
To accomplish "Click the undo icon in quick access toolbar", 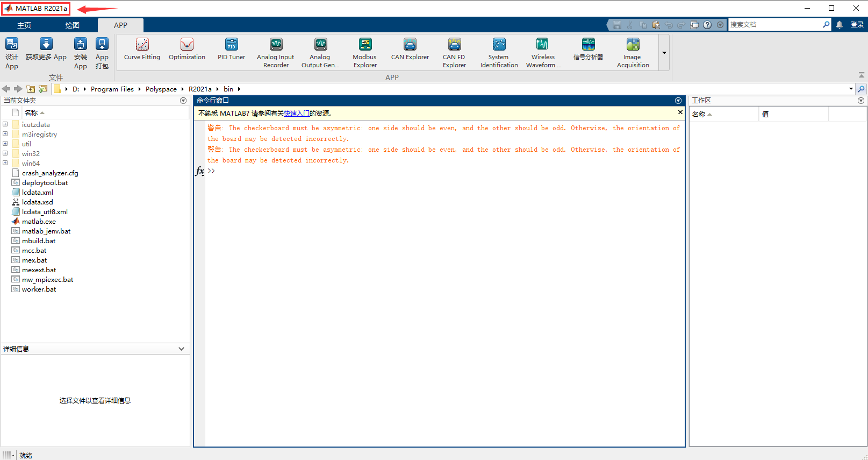I will click(x=669, y=25).
